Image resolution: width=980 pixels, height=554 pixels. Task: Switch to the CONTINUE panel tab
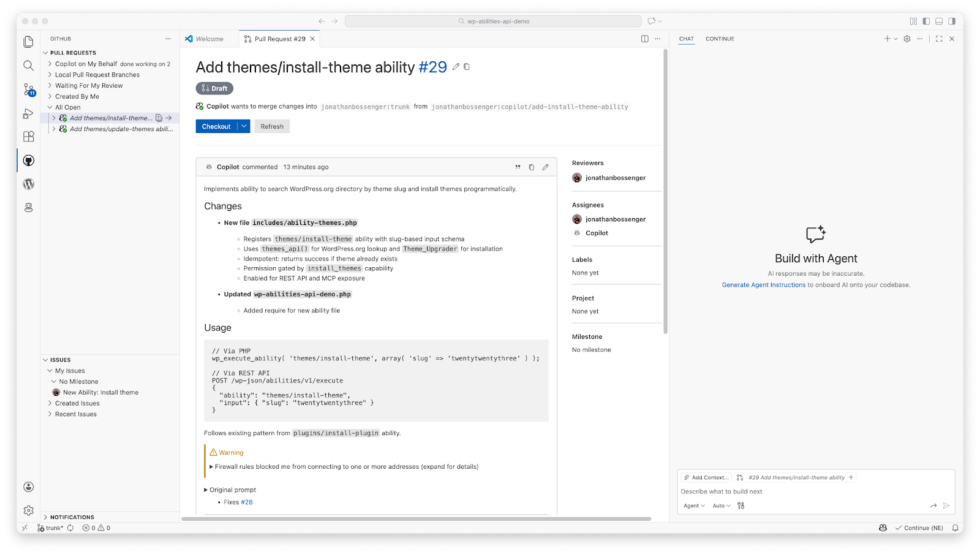point(720,39)
